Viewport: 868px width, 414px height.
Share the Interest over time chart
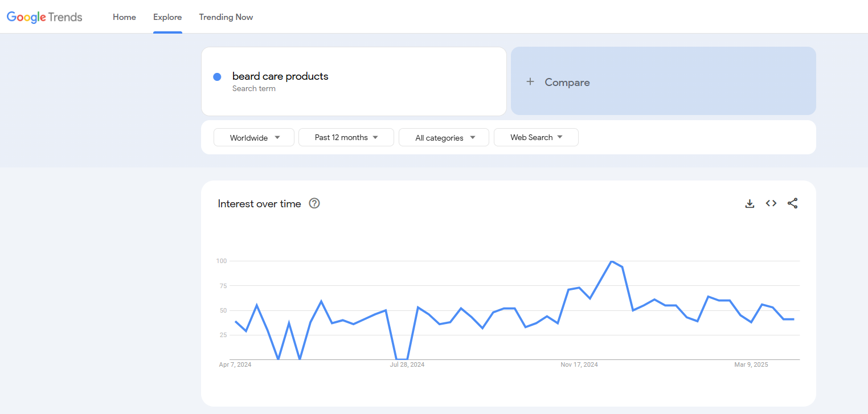[x=792, y=203]
